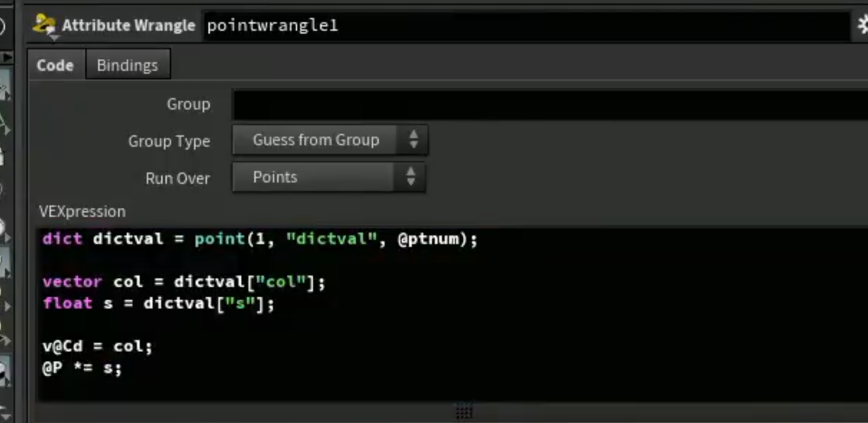Place cursor on the point function call

tap(219, 239)
